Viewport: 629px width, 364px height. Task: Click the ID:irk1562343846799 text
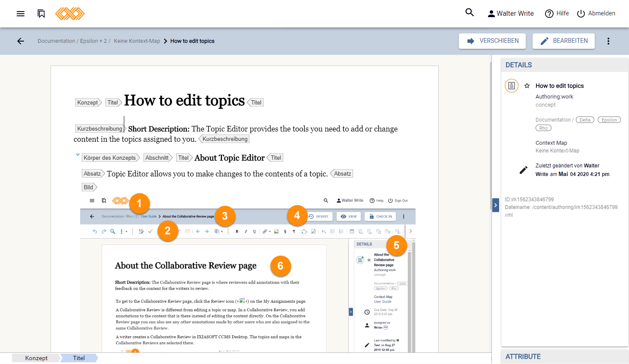point(529,200)
